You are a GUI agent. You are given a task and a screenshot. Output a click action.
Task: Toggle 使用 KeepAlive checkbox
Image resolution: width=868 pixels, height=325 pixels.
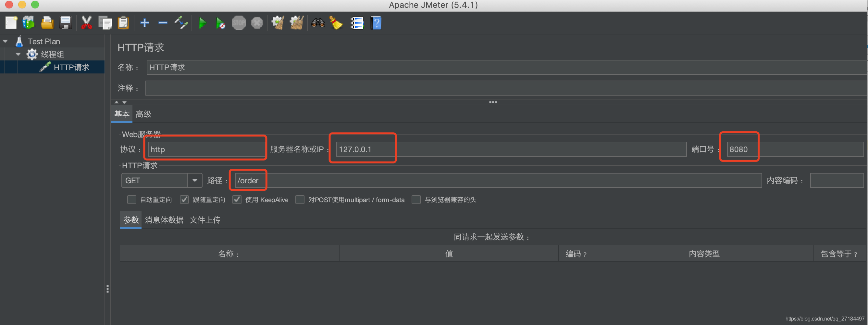pyautogui.click(x=237, y=200)
